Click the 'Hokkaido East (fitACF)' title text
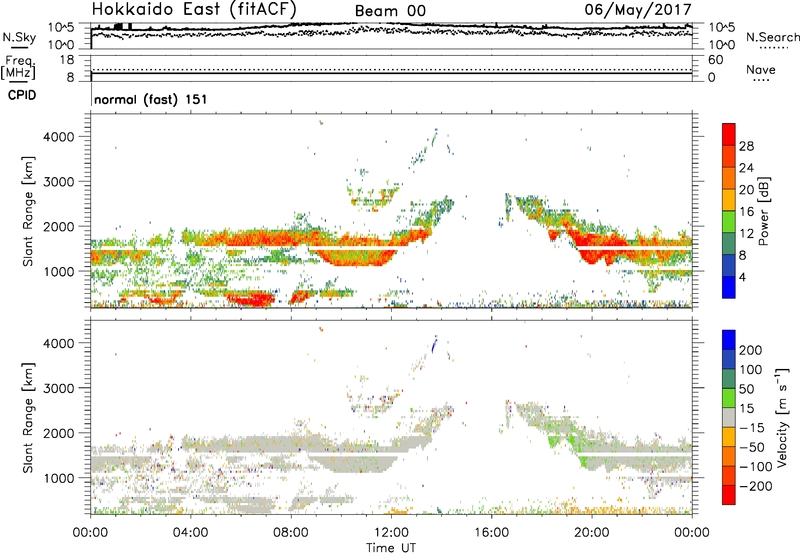Screen dimensions: 800x554 click(194, 9)
